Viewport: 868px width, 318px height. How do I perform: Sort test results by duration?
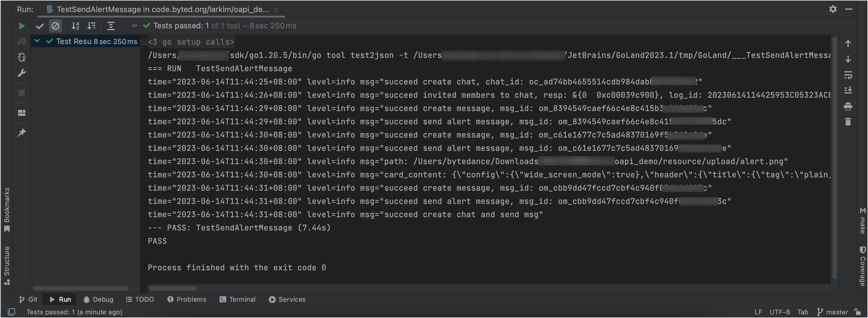[91, 26]
